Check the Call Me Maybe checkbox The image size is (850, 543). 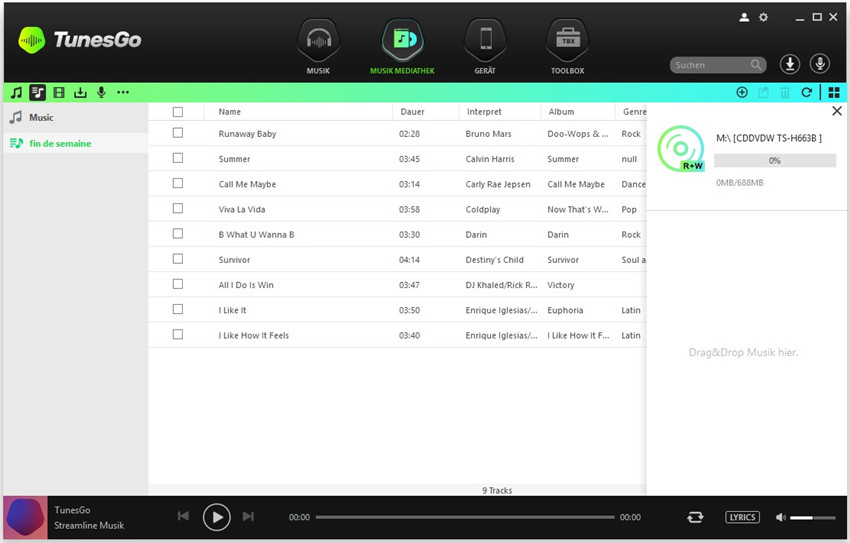pyautogui.click(x=178, y=183)
